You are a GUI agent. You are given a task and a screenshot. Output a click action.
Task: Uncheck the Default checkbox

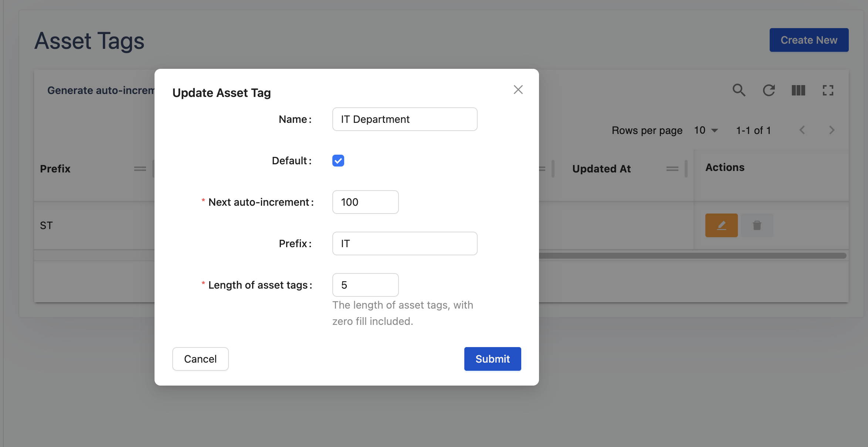(338, 161)
